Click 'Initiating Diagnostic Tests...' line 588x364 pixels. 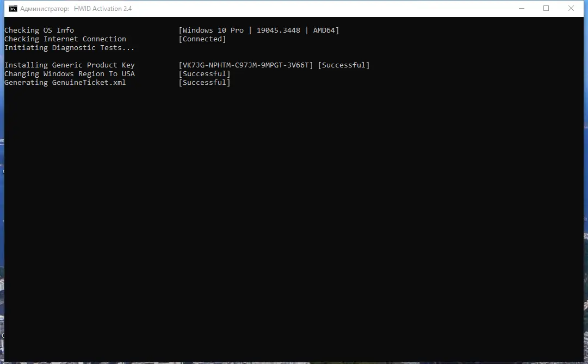click(x=70, y=48)
